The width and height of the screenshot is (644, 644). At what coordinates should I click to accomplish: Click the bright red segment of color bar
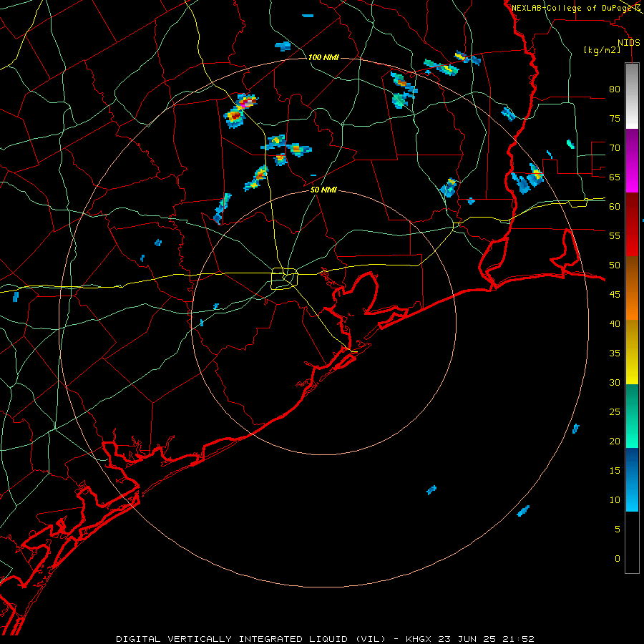[x=632, y=224]
